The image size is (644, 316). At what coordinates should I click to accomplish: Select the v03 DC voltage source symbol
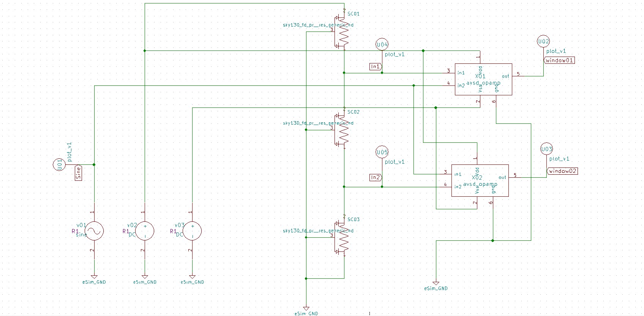pos(192,231)
